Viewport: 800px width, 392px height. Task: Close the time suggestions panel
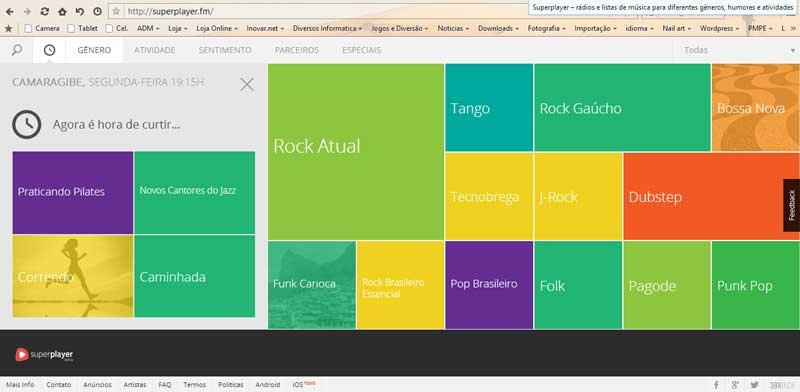[x=247, y=84]
